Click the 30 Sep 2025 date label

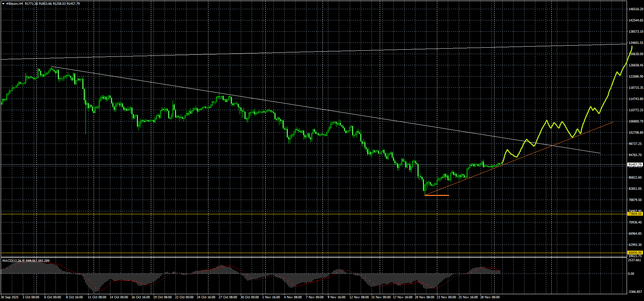[10, 297]
